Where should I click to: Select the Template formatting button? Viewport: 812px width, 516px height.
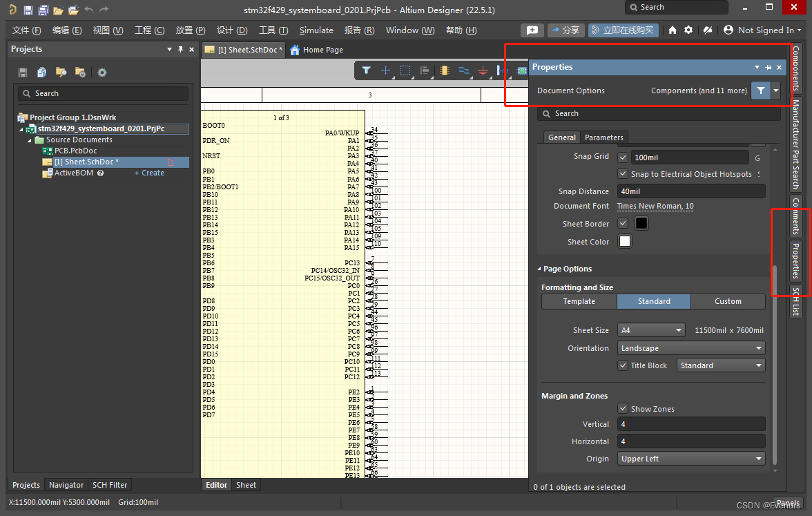click(579, 301)
